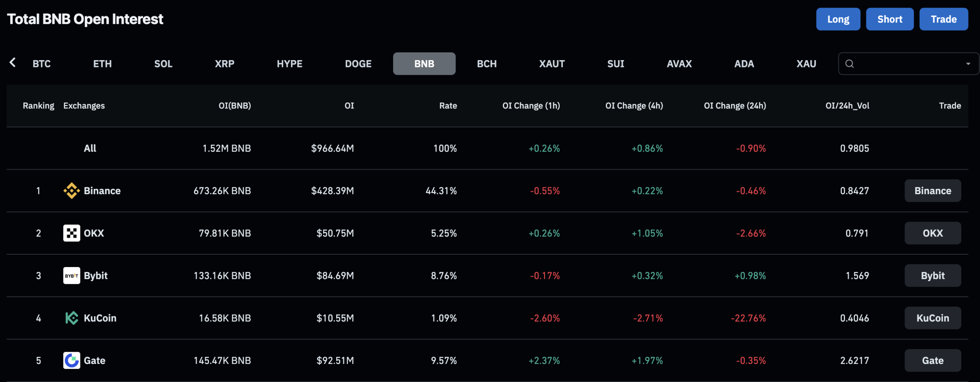Switch to the BCH tab
980x382 pixels.
click(487, 64)
